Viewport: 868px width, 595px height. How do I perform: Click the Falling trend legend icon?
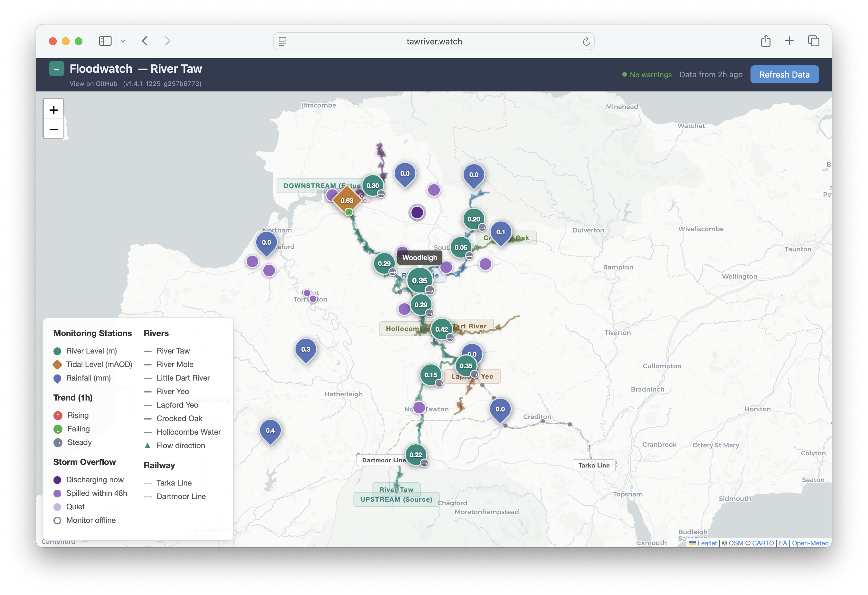click(x=58, y=429)
